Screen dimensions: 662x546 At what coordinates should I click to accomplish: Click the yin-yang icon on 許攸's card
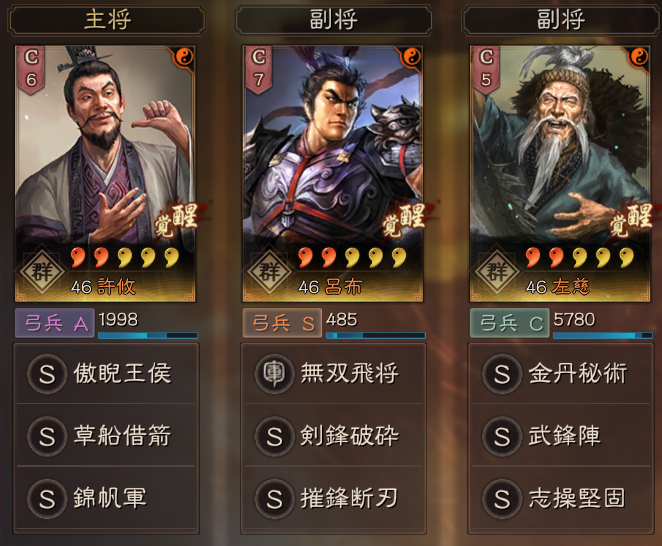[184, 57]
